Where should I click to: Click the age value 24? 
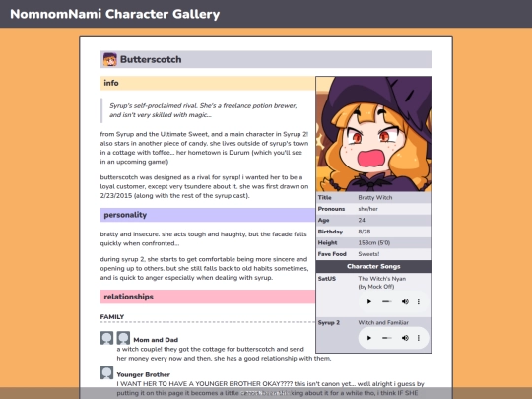[x=362, y=220]
